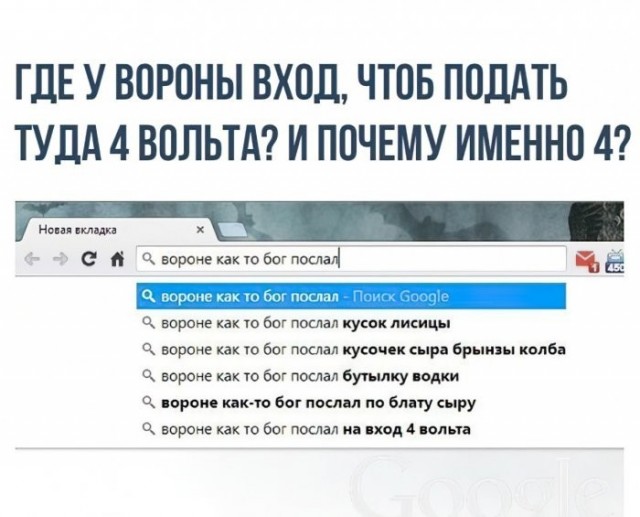This screenshot has width=640, height=517.
Task: Choose the highlighted Поиск Google suggestion
Action: click(351, 296)
